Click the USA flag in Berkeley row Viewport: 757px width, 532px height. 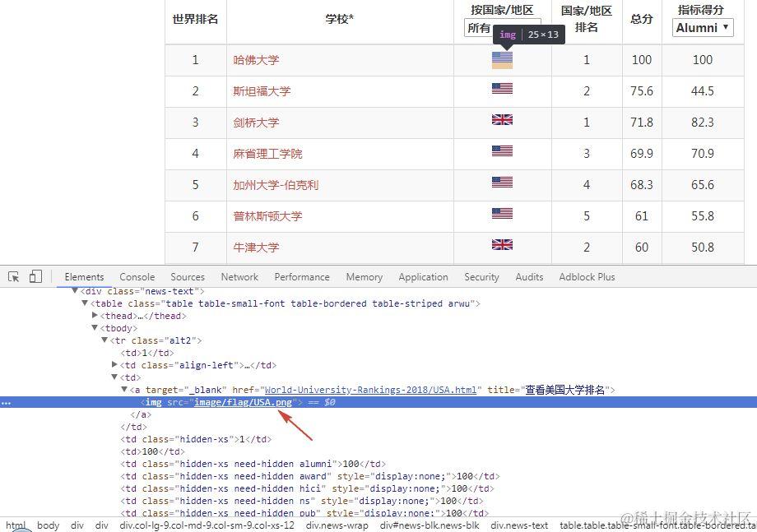(502, 182)
